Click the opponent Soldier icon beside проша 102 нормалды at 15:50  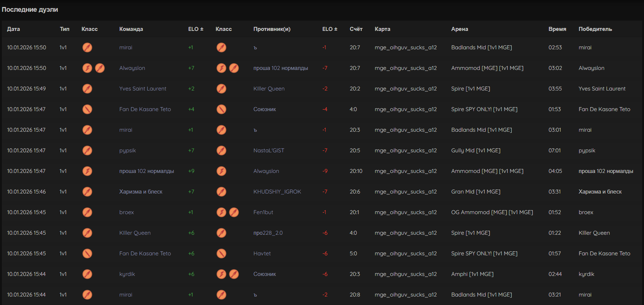234,68
